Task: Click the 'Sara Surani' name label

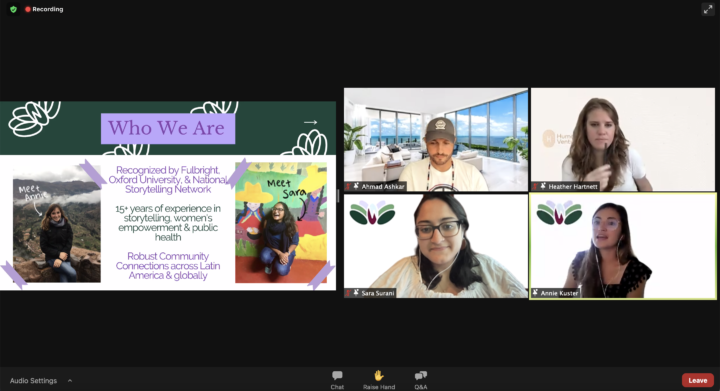Action: coord(377,293)
